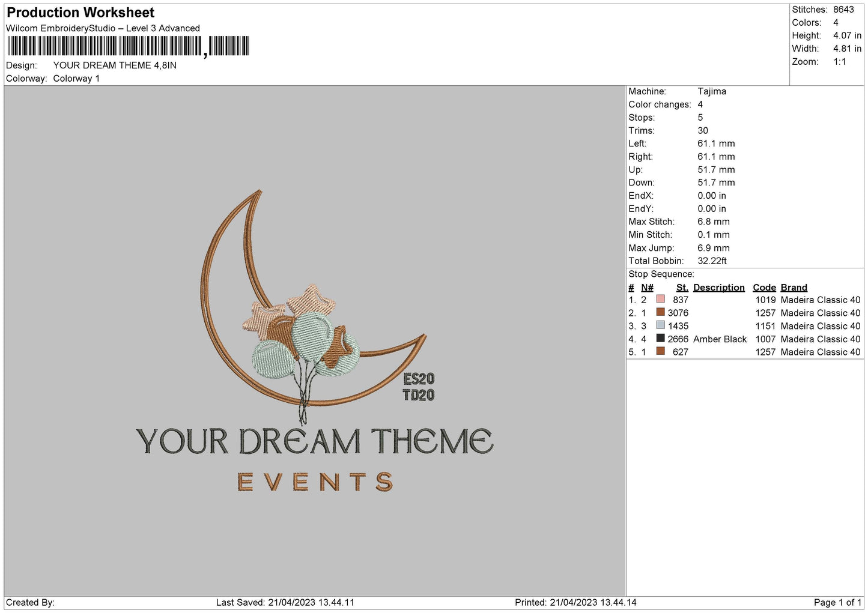Click the Max Stitch value 6.8 mm
This screenshot has height=613, width=868.
pyautogui.click(x=714, y=222)
